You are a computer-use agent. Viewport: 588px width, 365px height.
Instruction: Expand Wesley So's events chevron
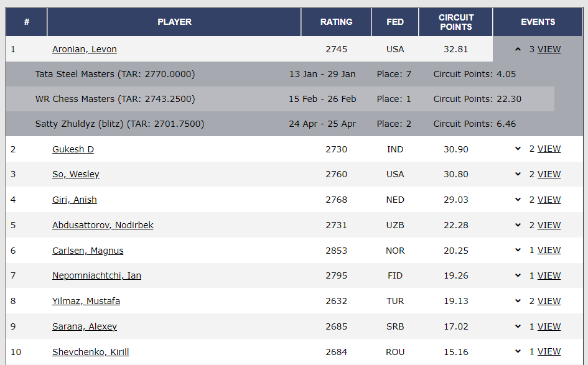coord(518,174)
